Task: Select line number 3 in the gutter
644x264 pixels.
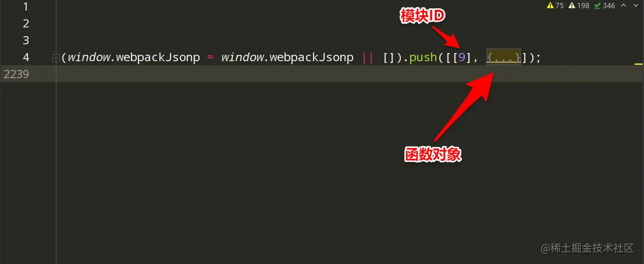Action: click(26, 40)
